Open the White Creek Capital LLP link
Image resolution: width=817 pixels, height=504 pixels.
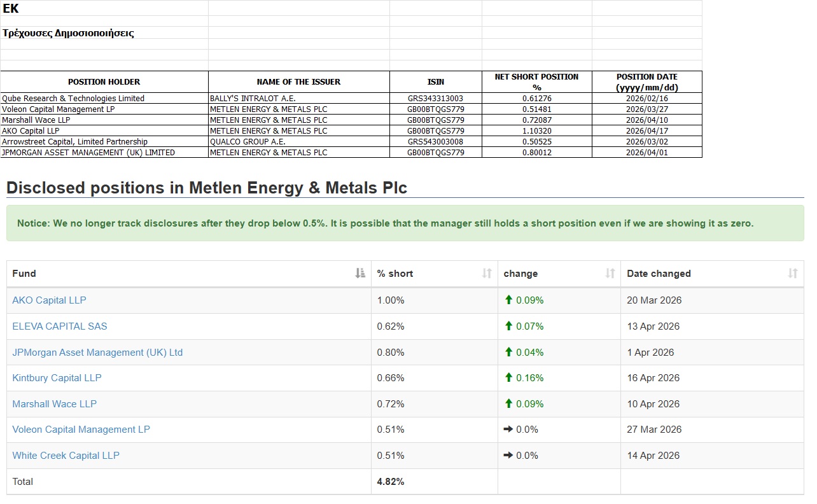coord(66,456)
